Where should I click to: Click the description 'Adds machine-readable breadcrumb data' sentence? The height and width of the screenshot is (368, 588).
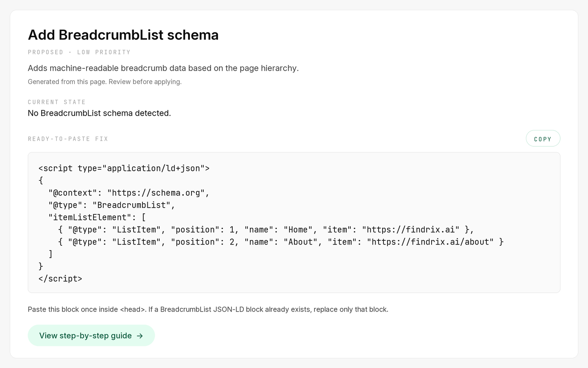(163, 68)
